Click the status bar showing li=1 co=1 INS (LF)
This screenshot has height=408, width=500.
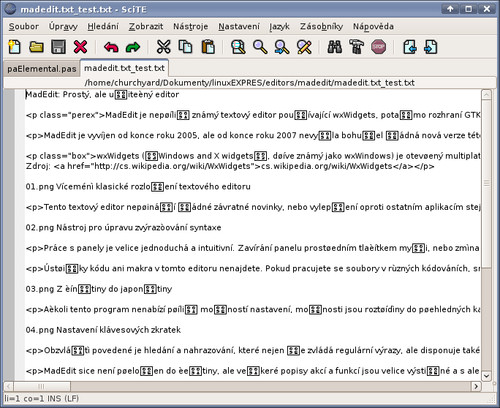(41, 399)
